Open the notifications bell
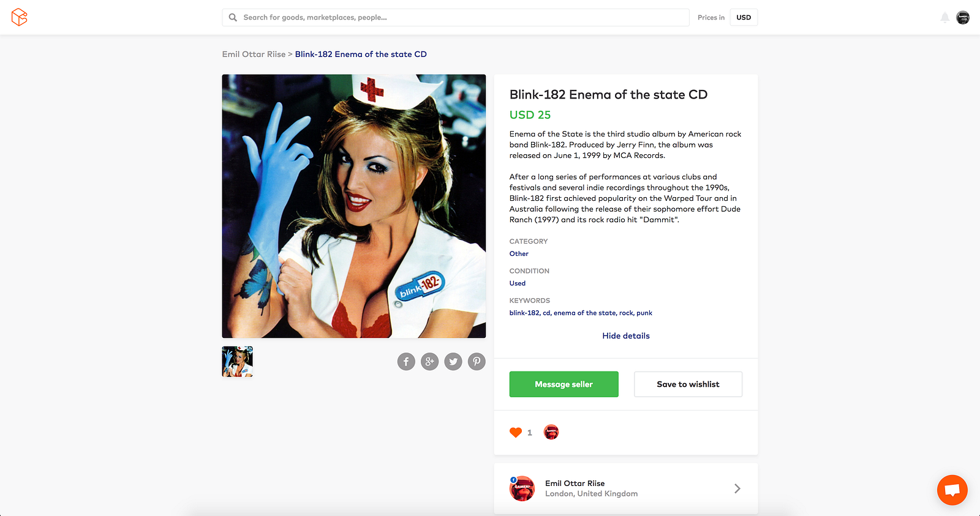Viewport: 980px width, 516px height. [x=945, y=18]
